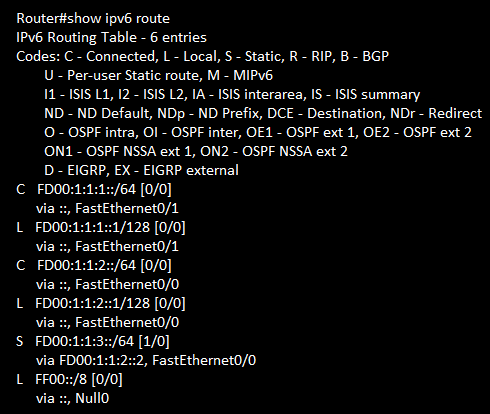Click the 'Router#show ipv6 route' command line

[x=93, y=18]
